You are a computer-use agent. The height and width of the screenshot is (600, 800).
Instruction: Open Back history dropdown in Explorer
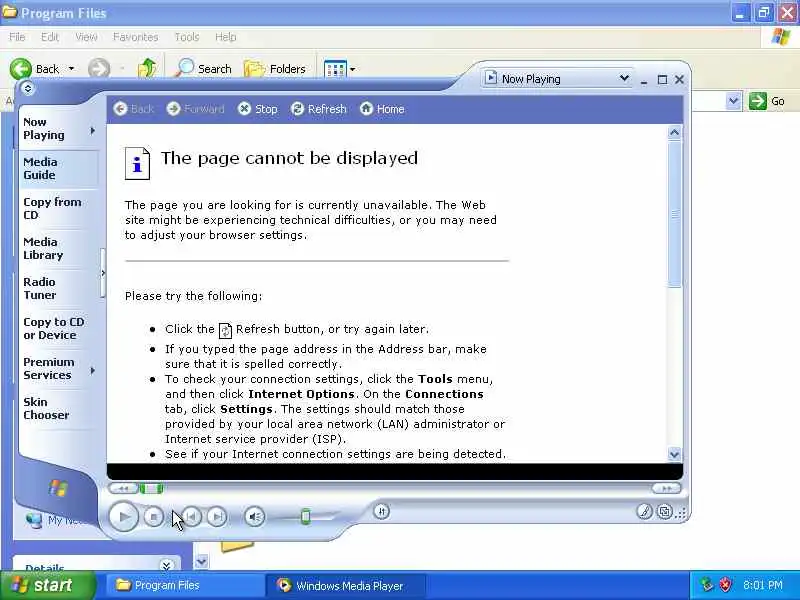pyautogui.click(x=71, y=68)
